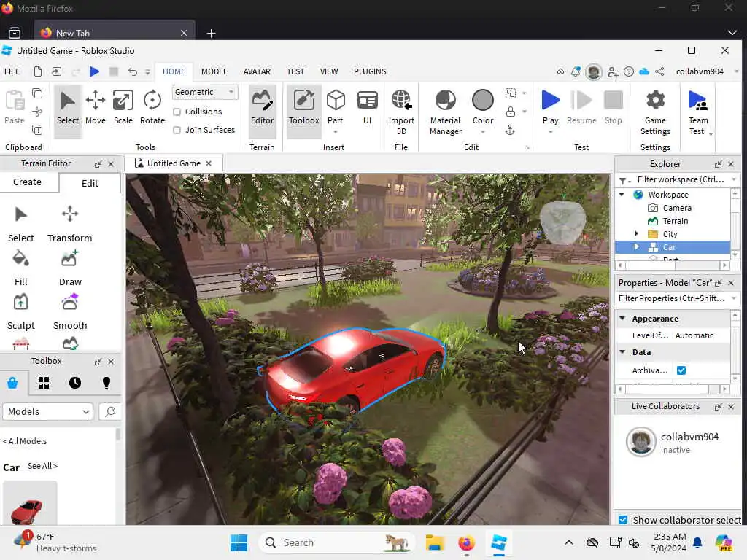Open the Filter workspace dropdown arrow
This screenshot has width=747, height=560.
coord(734,179)
